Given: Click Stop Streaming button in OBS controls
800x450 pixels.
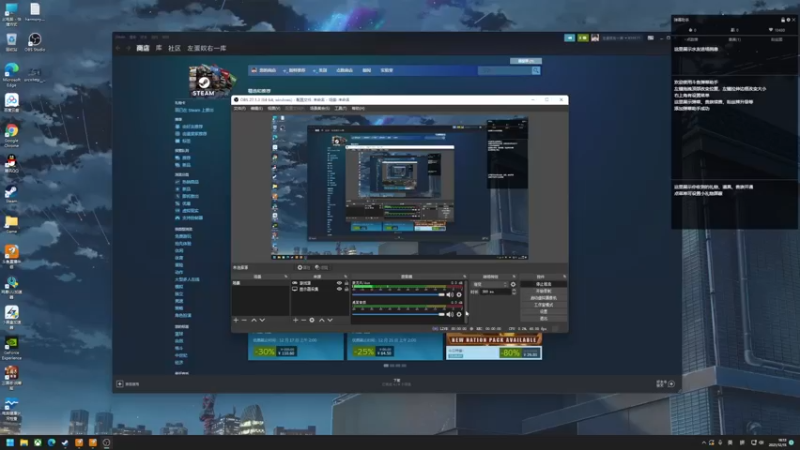Looking at the screenshot, I should pos(543,284).
